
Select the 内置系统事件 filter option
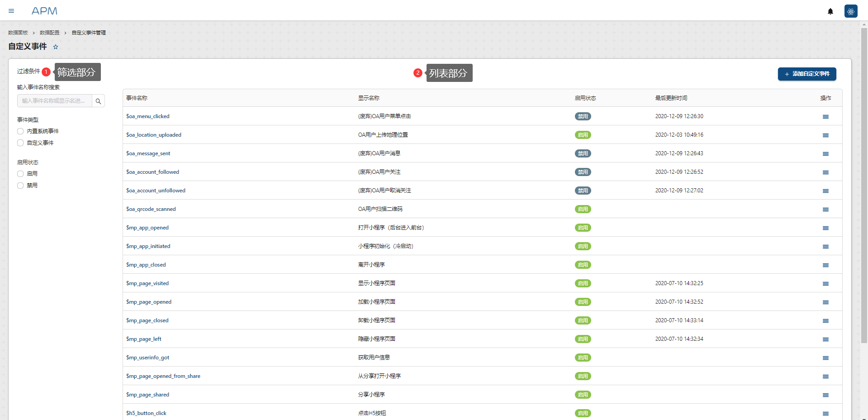20,131
